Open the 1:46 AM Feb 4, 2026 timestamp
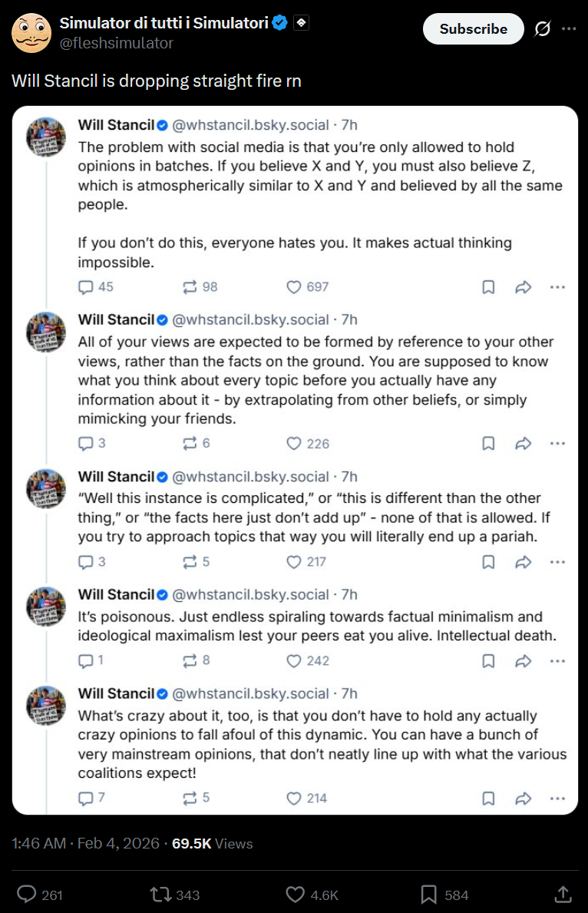The width and height of the screenshot is (588, 913). (85, 843)
